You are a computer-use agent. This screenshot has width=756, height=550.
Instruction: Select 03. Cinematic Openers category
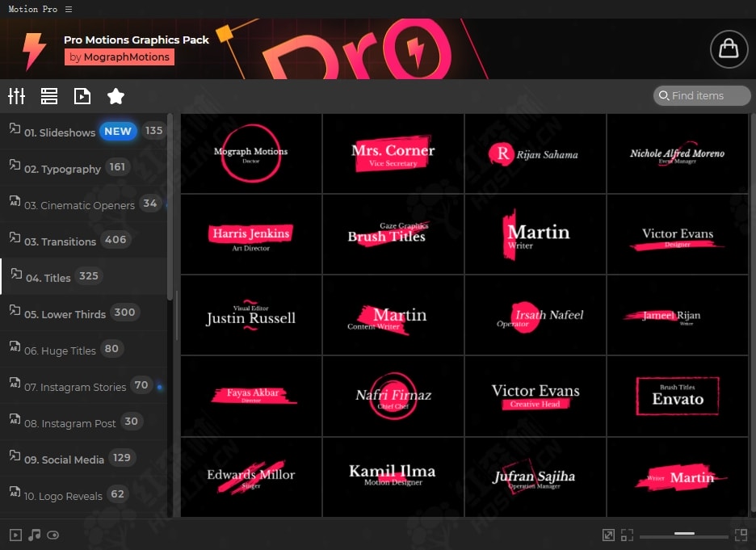(84, 204)
